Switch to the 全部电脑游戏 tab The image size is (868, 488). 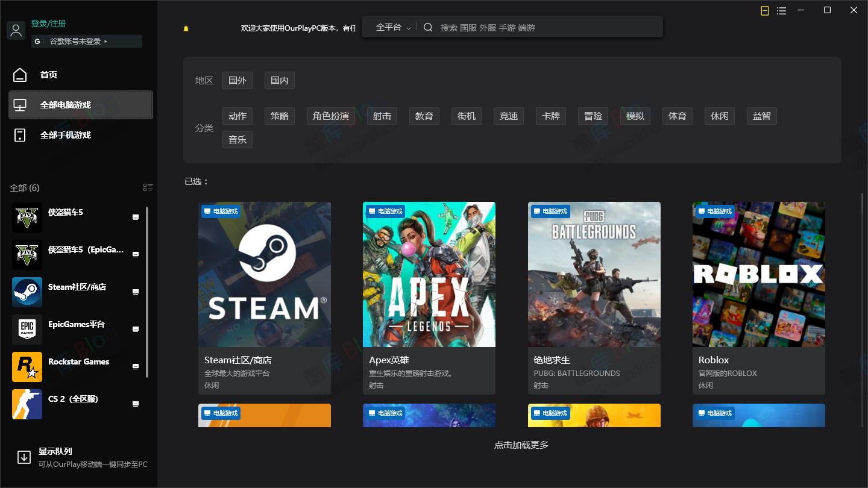coord(71,104)
